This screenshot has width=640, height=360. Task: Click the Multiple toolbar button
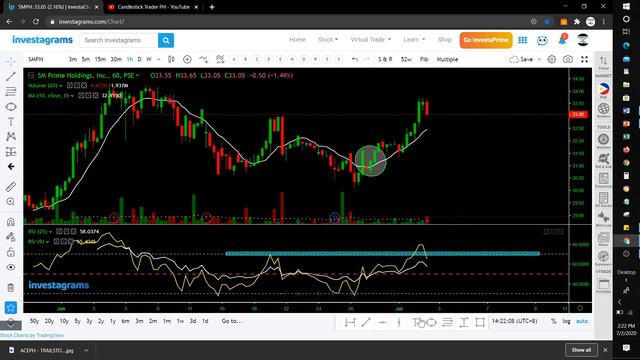[x=447, y=60]
